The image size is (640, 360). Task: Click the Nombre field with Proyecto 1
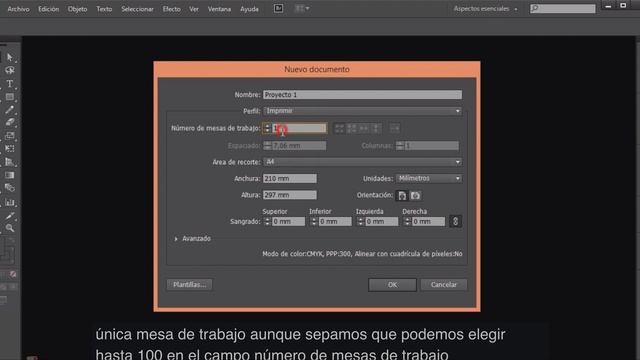(x=362, y=95)
